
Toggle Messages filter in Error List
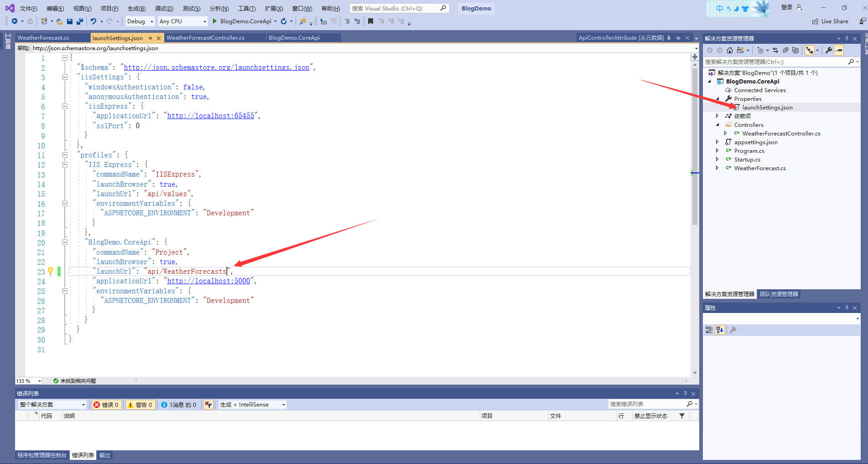click(x=179, y=405)
